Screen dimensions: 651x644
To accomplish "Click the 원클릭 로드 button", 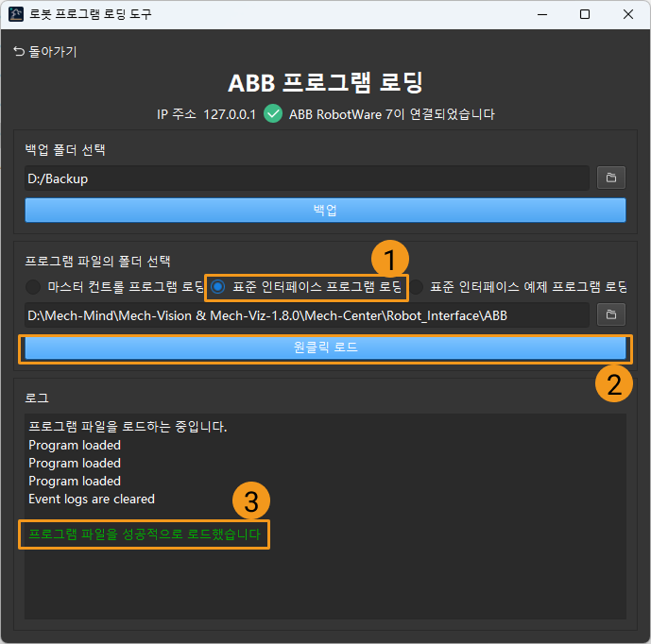I will click(325, 347).
